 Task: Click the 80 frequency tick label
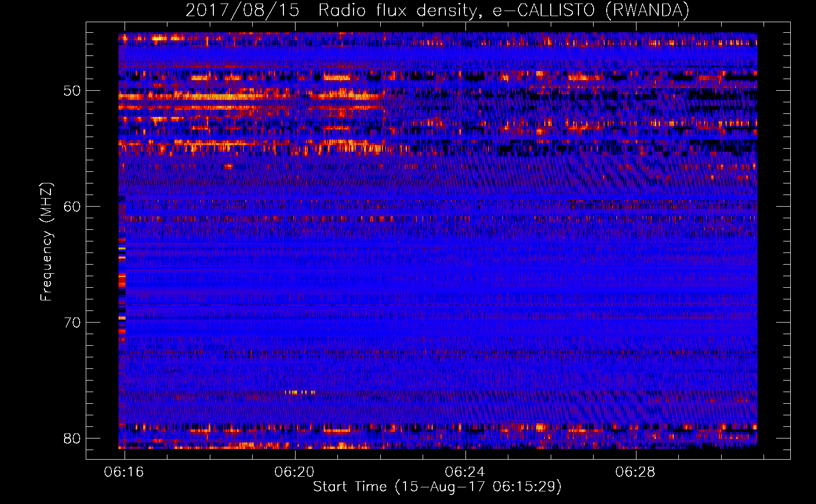tap(72, 438)
